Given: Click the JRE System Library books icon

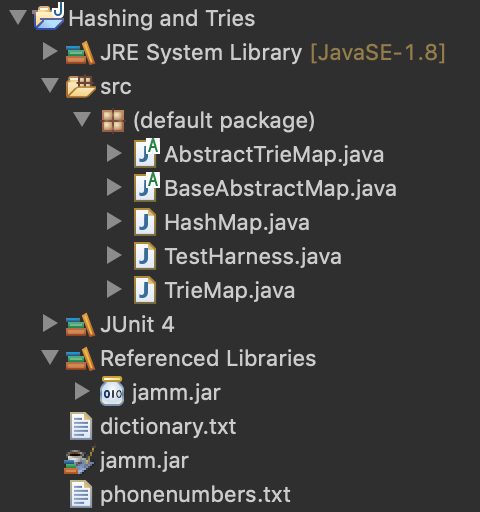Looking at the screenshot, I should pos(80,53).
